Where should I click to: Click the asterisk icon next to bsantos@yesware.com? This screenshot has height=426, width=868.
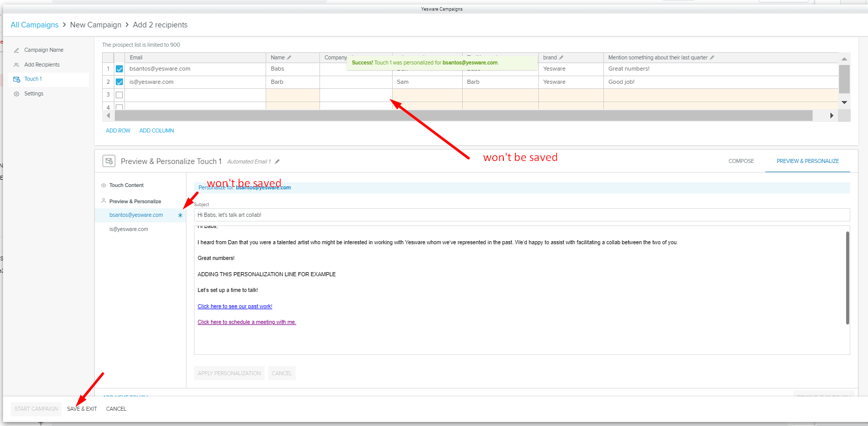click(x=180, y=215)
